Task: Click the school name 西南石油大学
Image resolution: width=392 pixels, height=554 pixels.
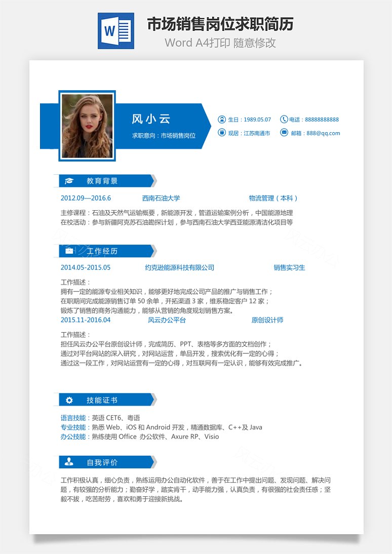Action: coord(161,198)
